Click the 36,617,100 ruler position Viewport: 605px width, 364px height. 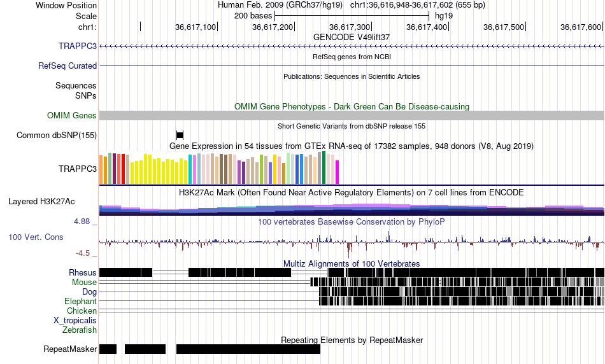click(x=196, y=27)
